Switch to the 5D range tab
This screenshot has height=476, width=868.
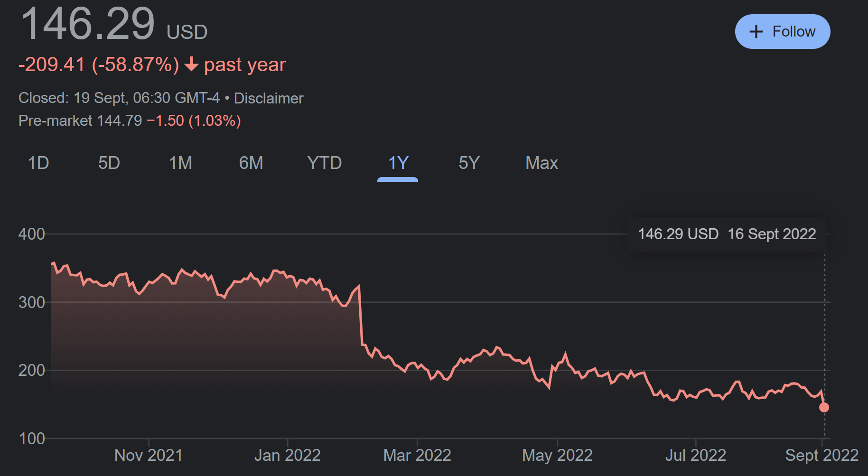(109, 163)
